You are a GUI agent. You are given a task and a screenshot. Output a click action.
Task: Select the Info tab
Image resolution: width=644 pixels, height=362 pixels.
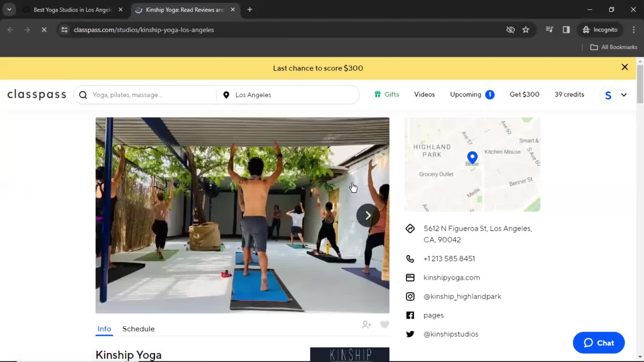pos(104,329)
